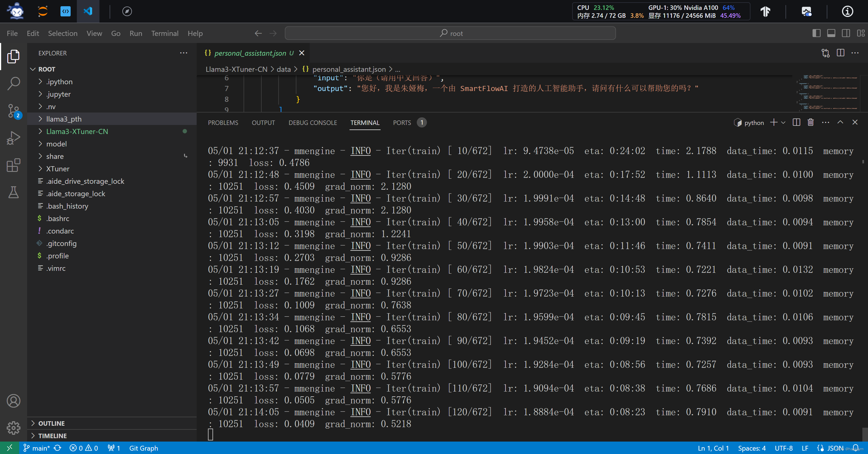Open Explorer views ellipsis menu
The image size is (868, 454).
tap(184, 53)
